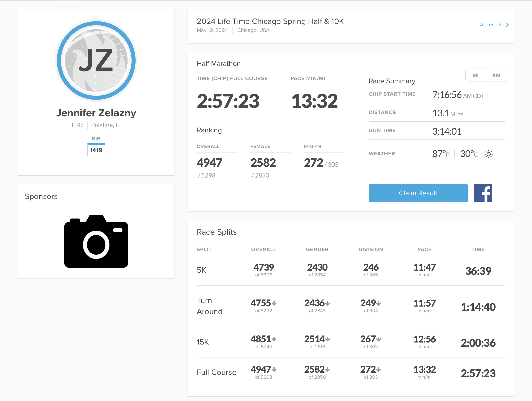Click the chevron next to All results
Viewport: 532px width, 401px height.
click(x=507, y=25)
